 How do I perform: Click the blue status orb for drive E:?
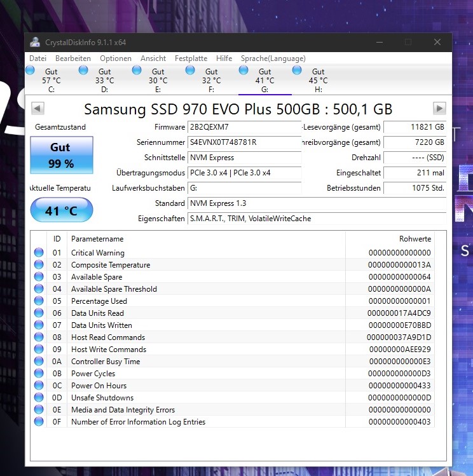(137, 71)
